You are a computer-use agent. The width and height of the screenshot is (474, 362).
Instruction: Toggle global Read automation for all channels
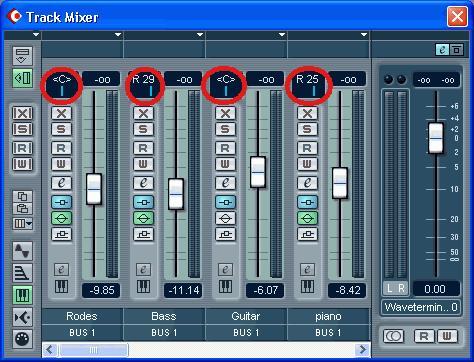23,148
